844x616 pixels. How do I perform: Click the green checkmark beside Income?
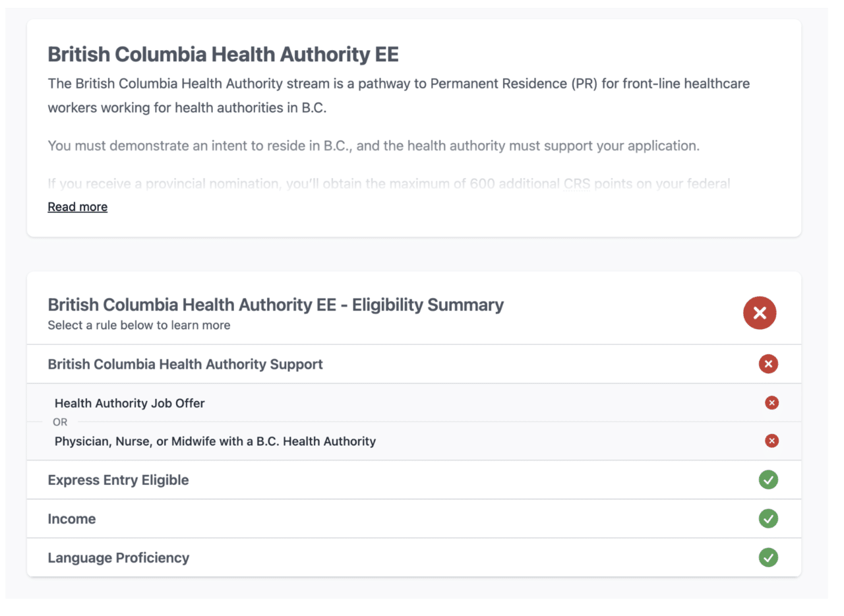pyautogui.click(x=768, y=519)
